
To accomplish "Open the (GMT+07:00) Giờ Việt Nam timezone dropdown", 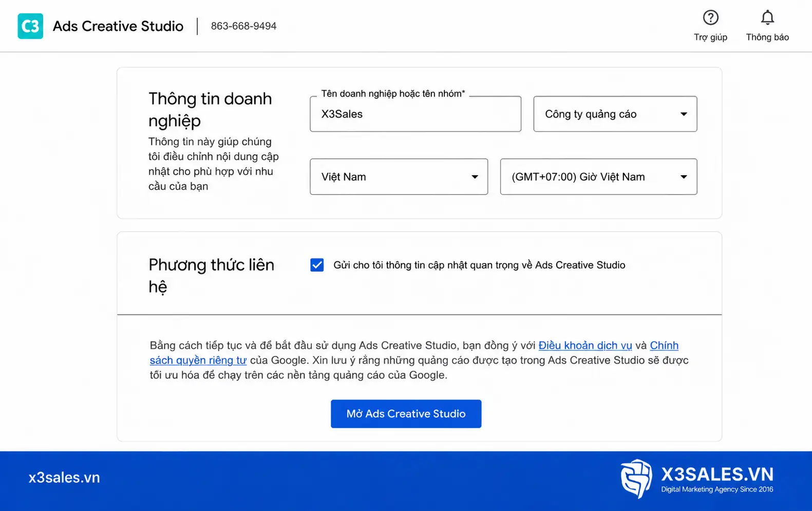I will coord(598,177).
